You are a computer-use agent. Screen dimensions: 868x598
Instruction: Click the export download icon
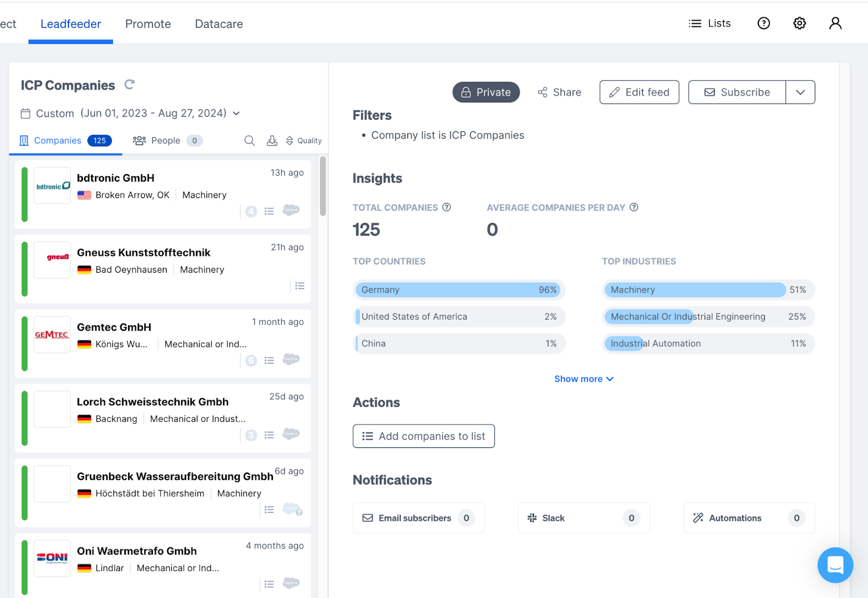click(272, 140)
